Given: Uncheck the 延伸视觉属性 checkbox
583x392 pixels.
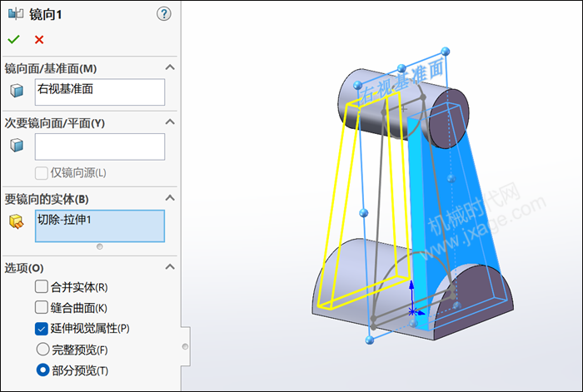Looking at the screenshot, I should click(x=42, y=328).
